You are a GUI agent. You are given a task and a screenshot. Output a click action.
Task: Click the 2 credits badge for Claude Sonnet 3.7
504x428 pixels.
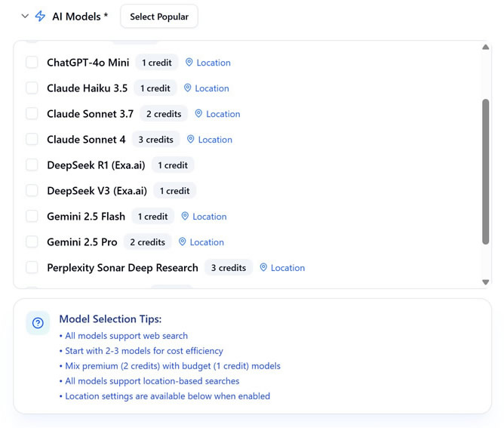[x=164, y=114]
